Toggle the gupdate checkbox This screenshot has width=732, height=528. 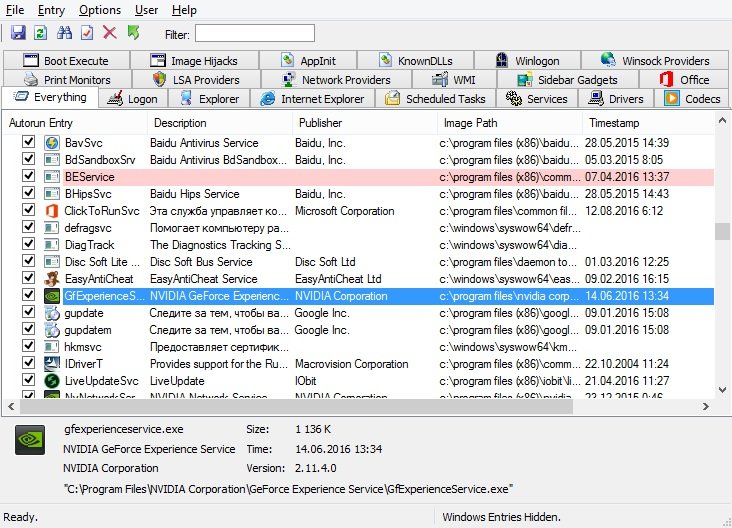28,312
